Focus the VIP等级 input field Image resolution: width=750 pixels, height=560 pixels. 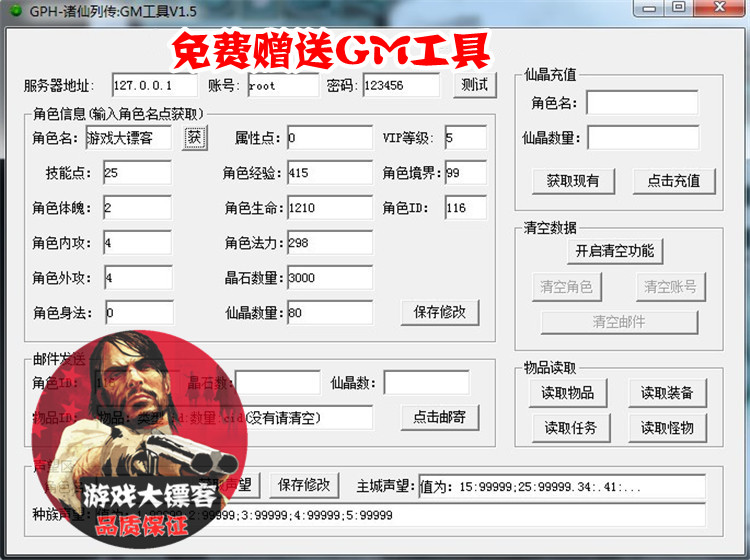[465, 138]
